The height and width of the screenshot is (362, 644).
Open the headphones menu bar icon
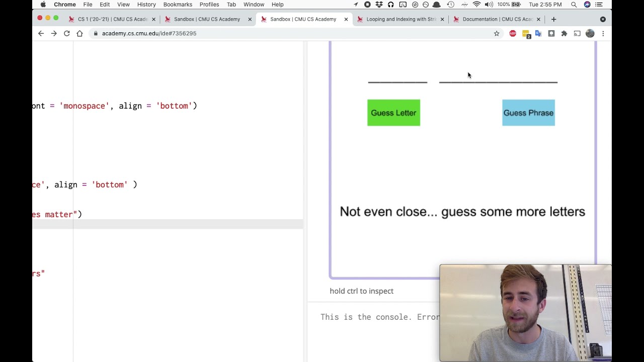coord(390,5)
